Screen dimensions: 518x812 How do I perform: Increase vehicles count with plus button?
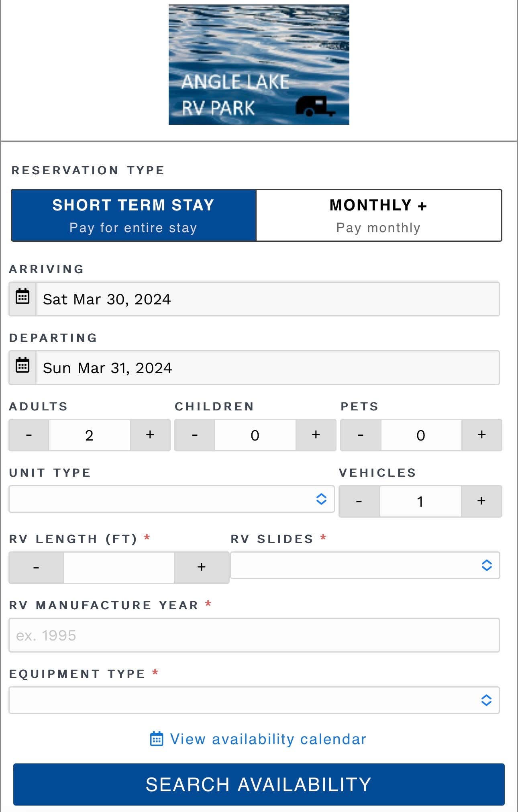[481, 501]
